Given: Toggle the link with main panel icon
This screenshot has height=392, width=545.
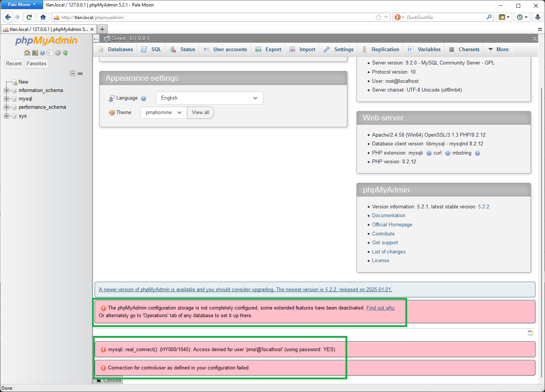Looking at the screenshot, I should pos(80,73).
